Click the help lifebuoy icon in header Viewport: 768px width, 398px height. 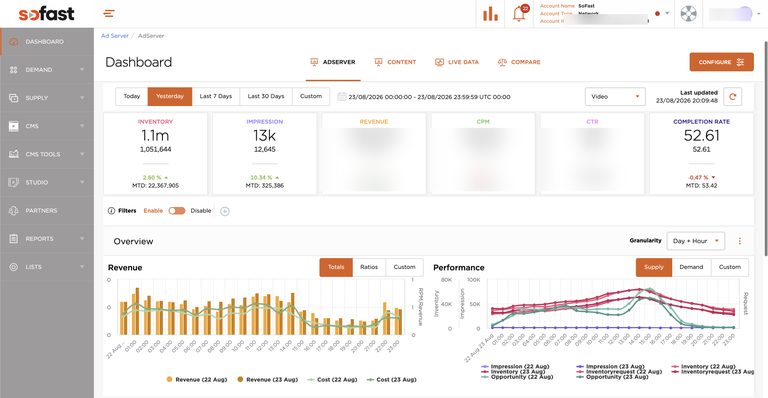tap(689, 14)
